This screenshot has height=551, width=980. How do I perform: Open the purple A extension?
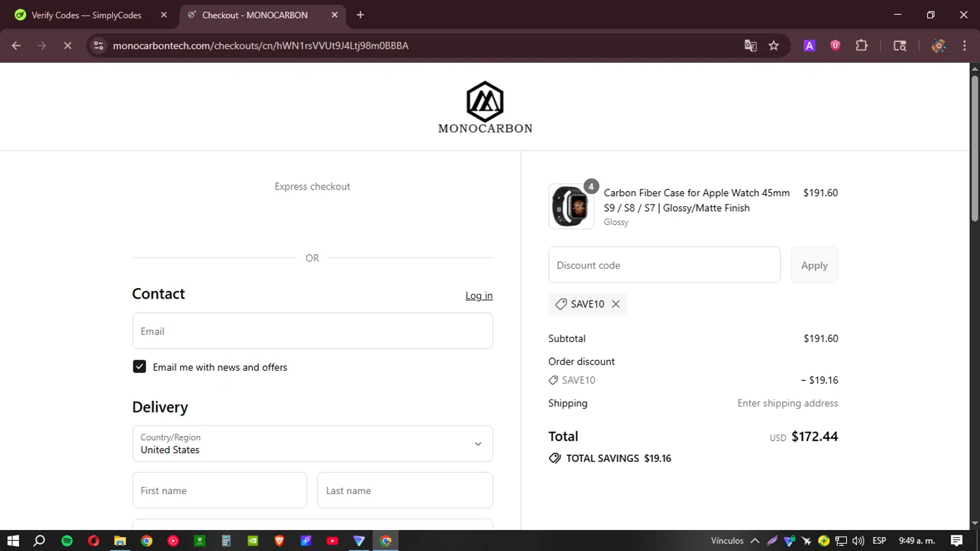pos(809,46)
